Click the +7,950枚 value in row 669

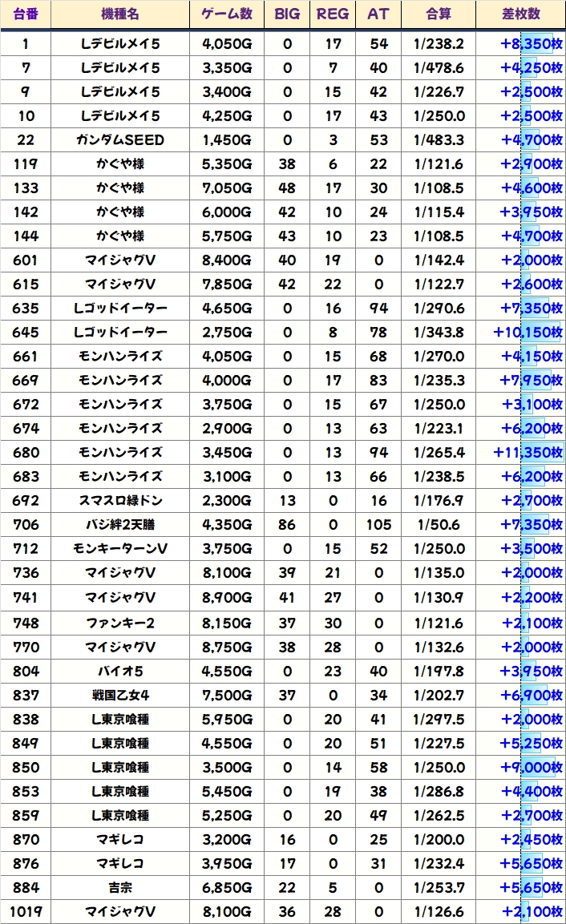532,380
